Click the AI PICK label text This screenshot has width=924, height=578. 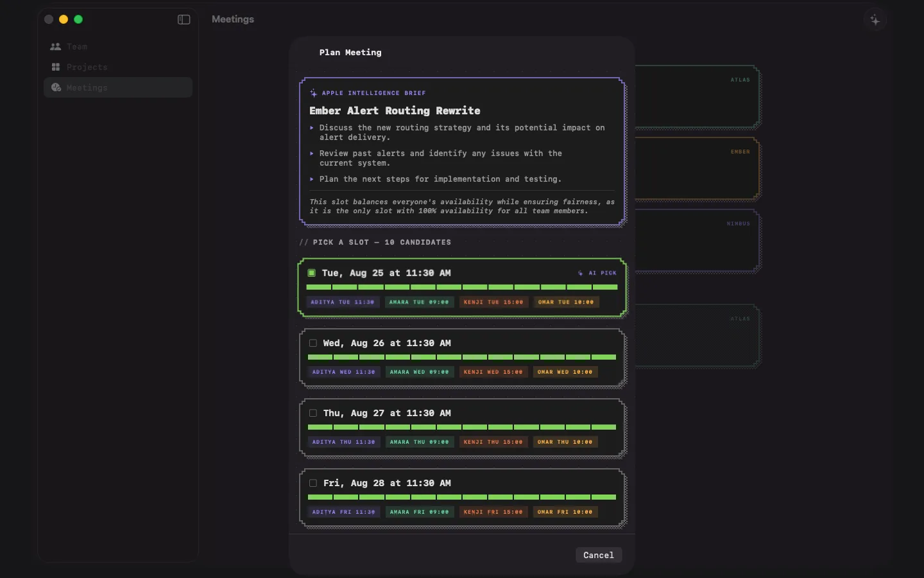[603, 273]
